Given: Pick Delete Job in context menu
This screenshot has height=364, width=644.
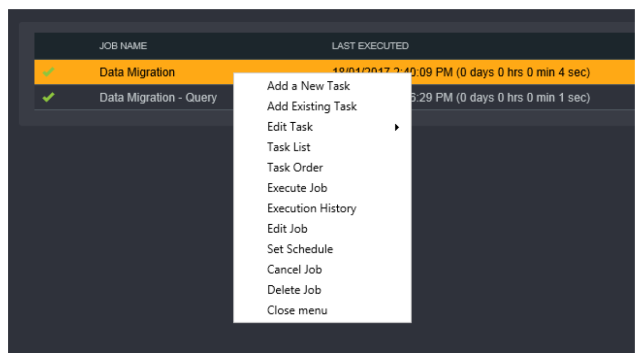Looking at the screenshot, I should [x=294, y=290].
